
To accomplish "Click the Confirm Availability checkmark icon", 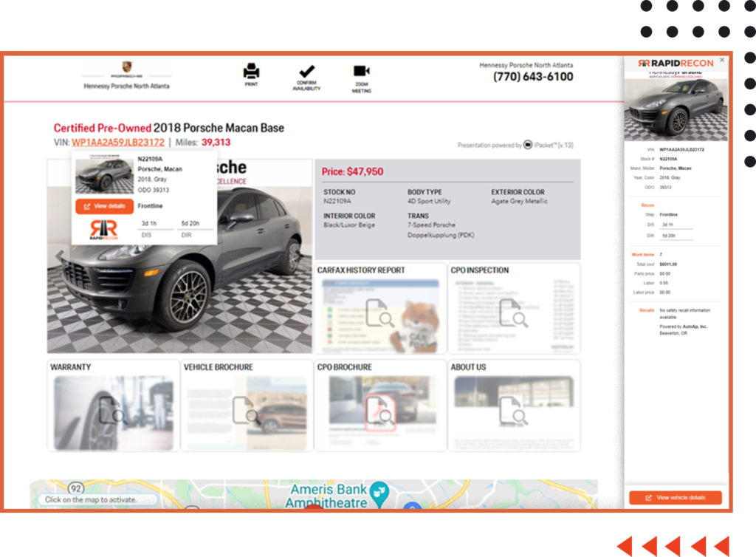I will [306, 72].
